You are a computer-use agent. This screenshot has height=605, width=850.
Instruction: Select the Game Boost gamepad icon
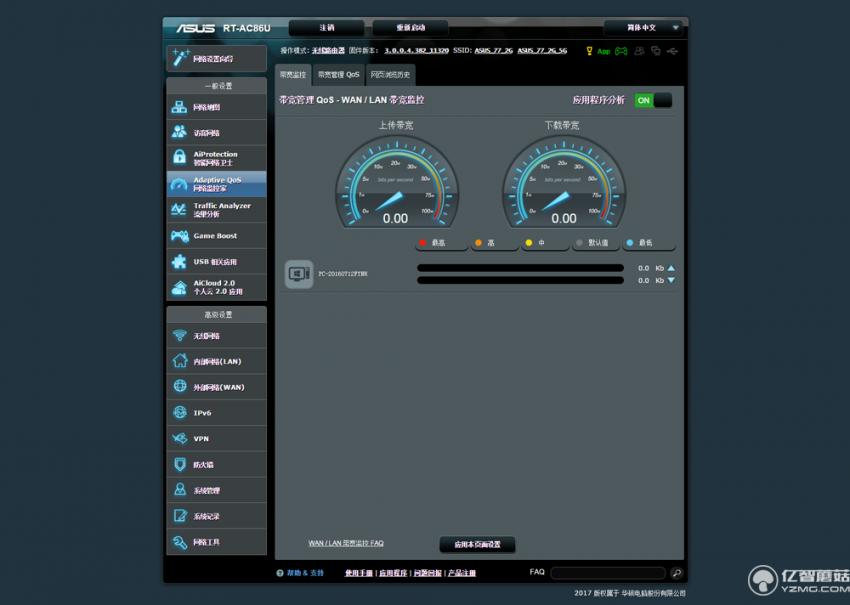(x=178, y=236)
